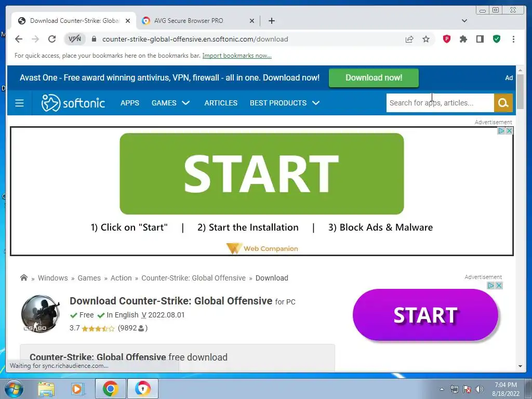Expand the tab search dropdown arrow

point(464,21)
